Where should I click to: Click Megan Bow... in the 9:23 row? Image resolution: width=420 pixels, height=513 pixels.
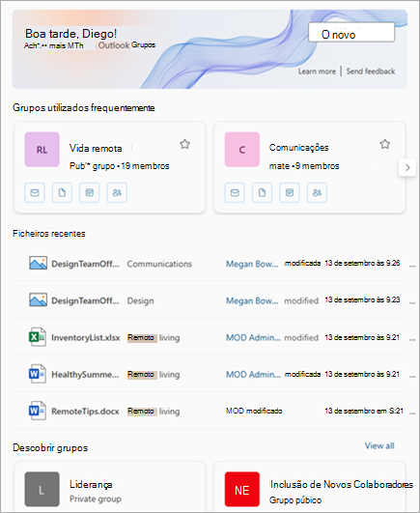pyautogui.click(x=252, y=301)
